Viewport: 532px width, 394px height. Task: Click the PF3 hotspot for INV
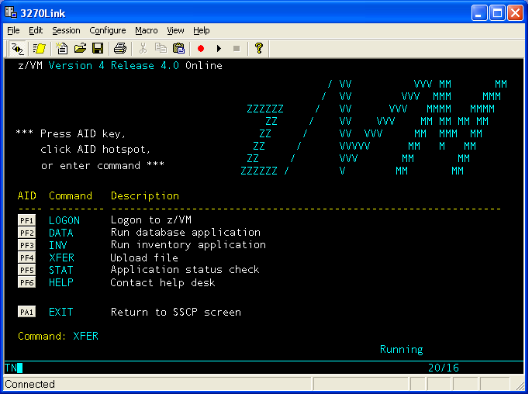tap(26, 245)
